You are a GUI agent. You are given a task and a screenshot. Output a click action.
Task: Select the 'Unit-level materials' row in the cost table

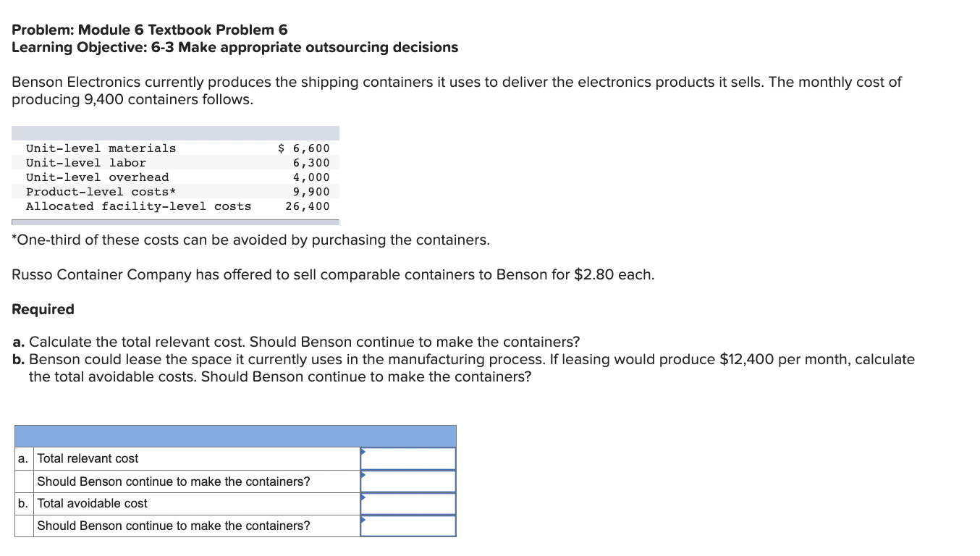coord(101,148)
